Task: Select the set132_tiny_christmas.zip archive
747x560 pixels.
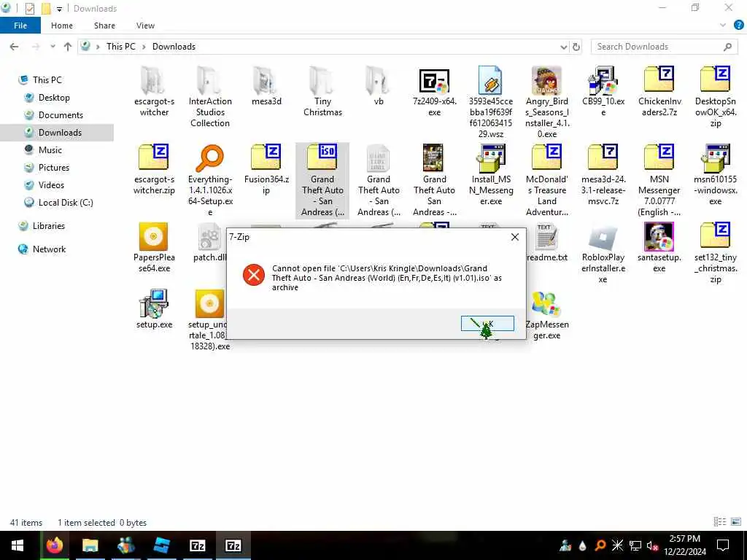Action: pyautogui.click(x=716, y=253)
